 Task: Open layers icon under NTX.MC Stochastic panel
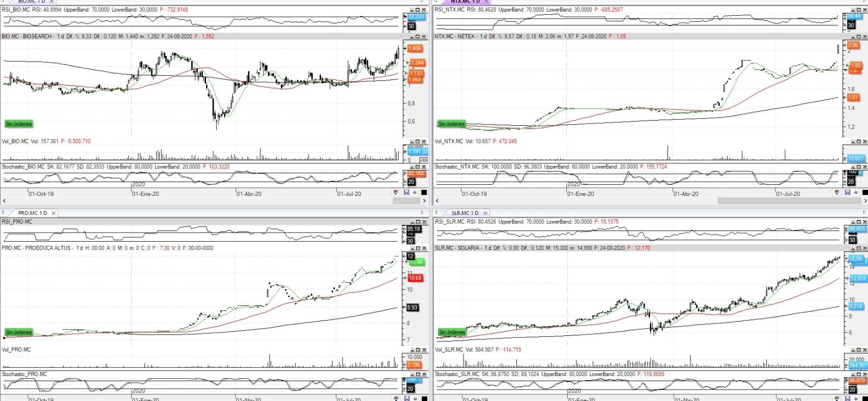[837, 192]
